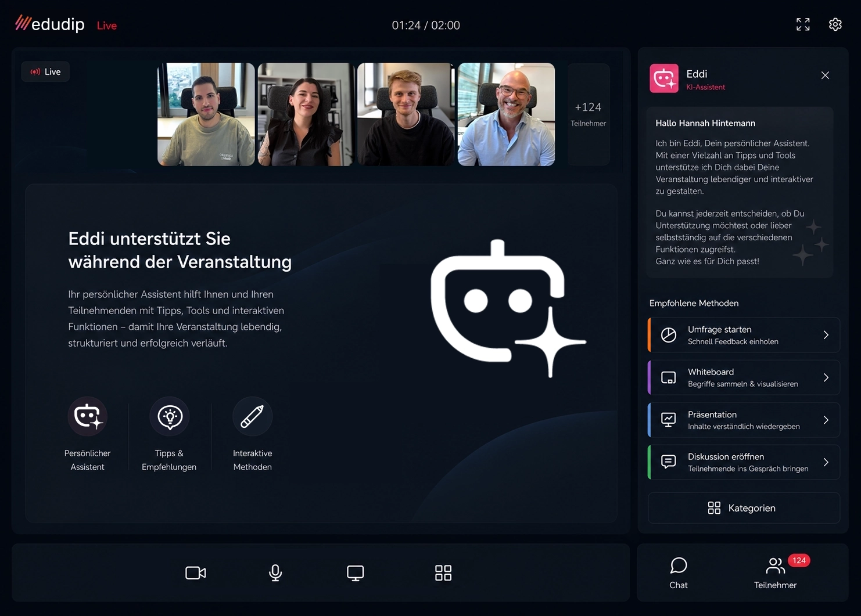
Task: Open the Kategorien button
Action: [x=744, y=508]
